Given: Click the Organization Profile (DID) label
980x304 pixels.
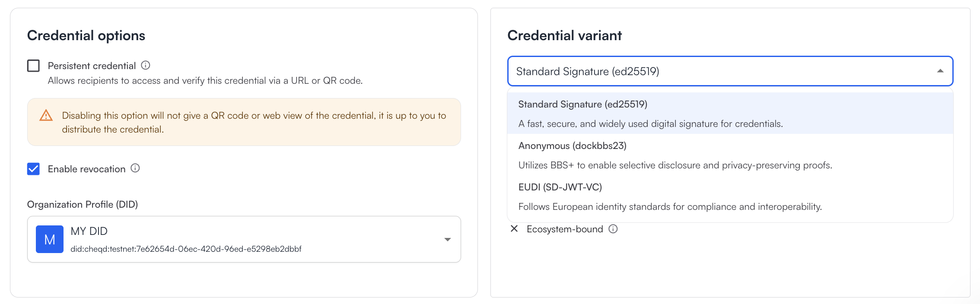Looking at the screenshot, I should tap(83, 205).
